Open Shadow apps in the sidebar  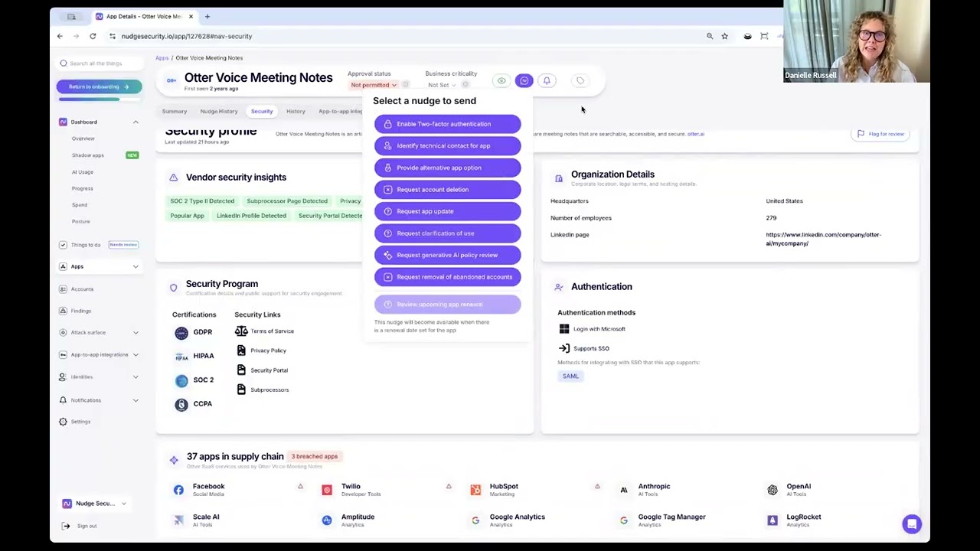pyautogui.click(x=88, y=155)
